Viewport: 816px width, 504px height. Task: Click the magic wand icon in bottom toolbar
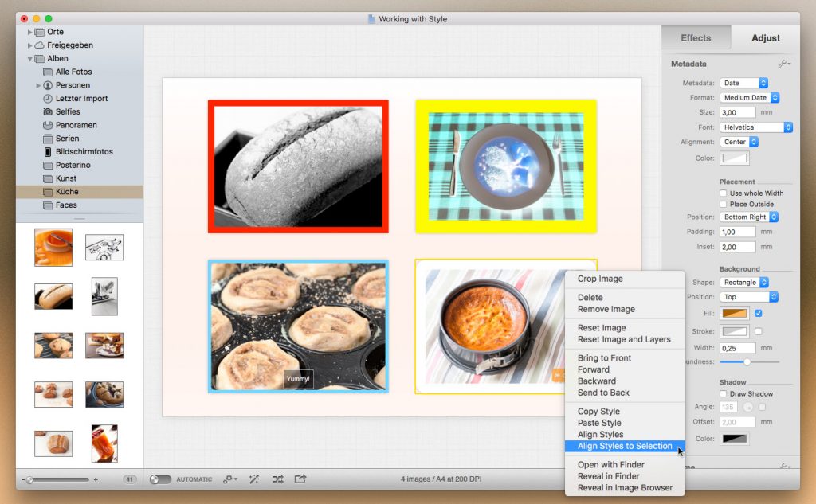coord(254,479)
